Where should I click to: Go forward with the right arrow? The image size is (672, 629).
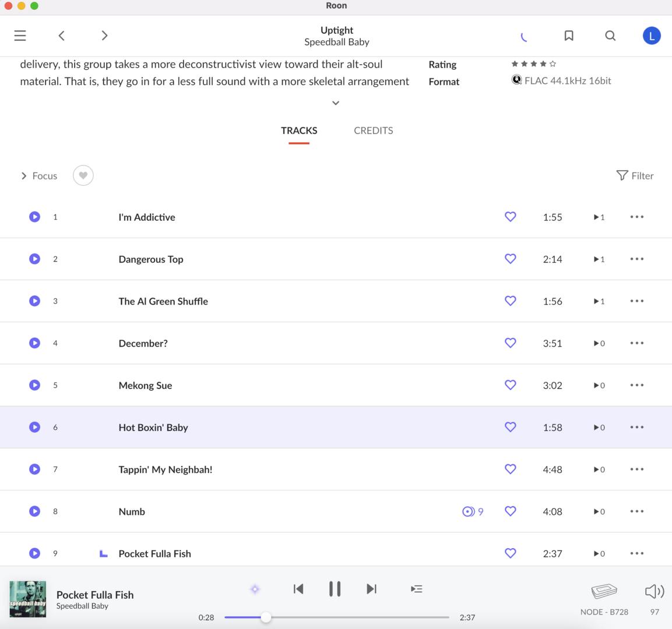click(x=104, y=36)
